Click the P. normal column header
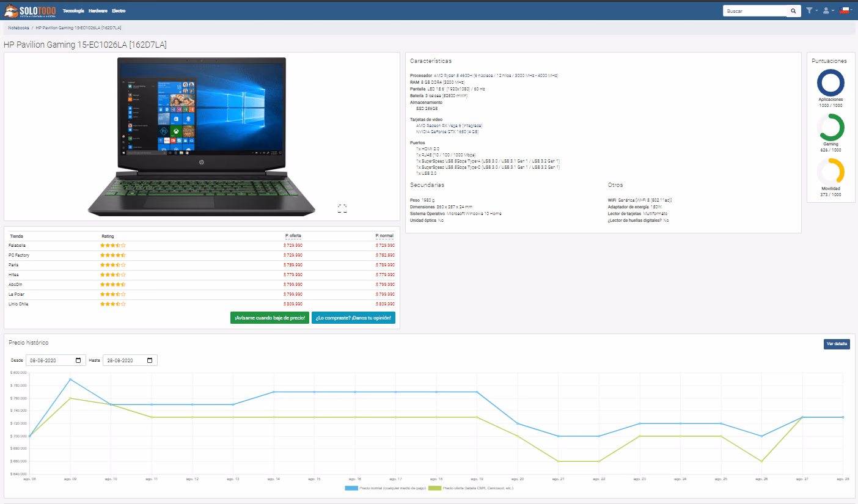The image size is (858, 504). click(384, 236)
